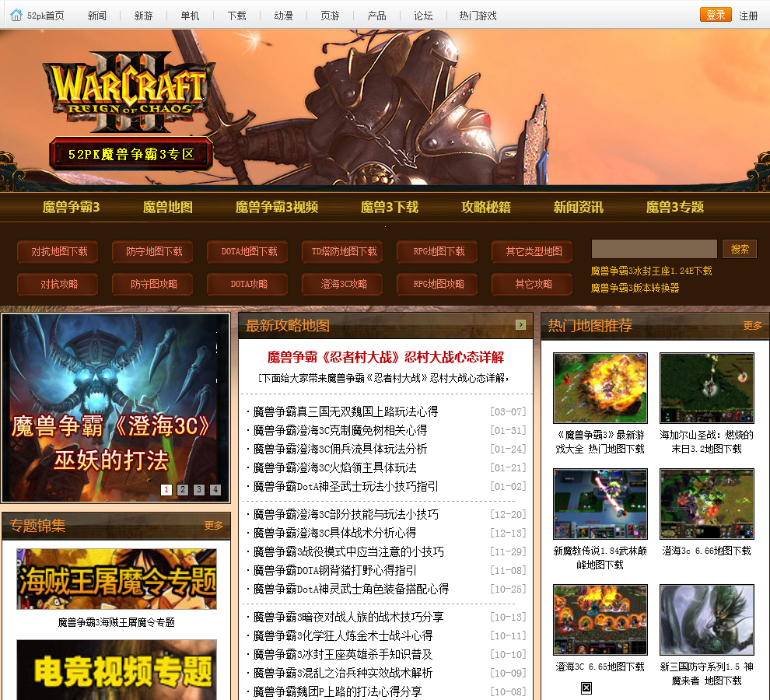Viewport: 770px width, 700px height.
Task: Open the 海贼王屠魔令专题 banner thumbnail
Action: 117,579
